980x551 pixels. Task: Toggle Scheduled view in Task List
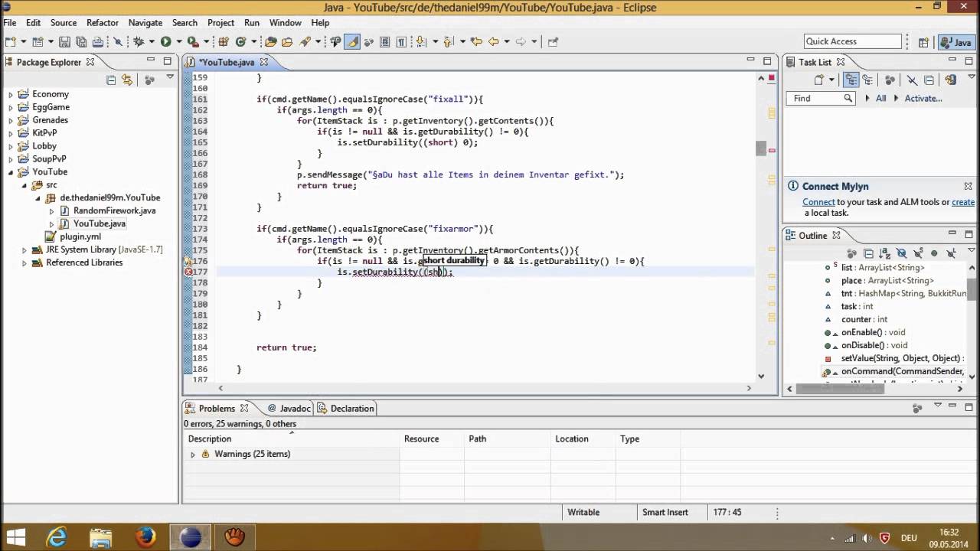click(x=868, y=80)
